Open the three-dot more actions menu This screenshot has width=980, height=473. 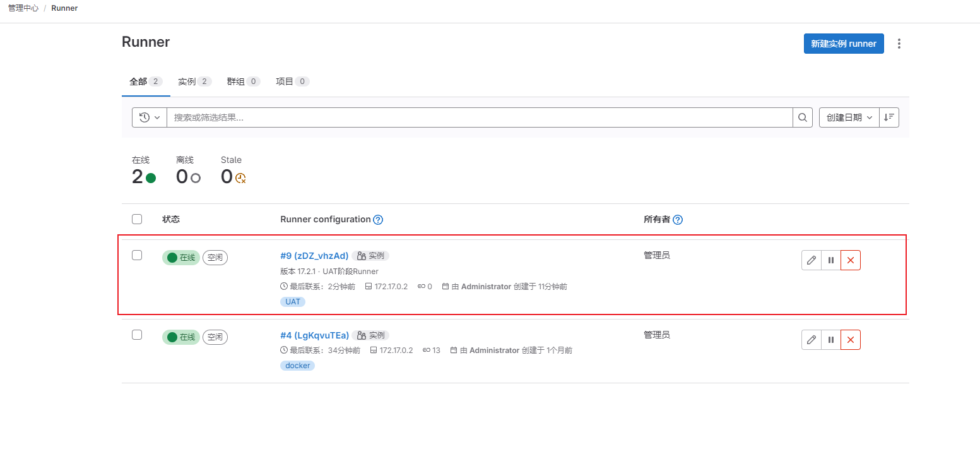tap(899, 44)
